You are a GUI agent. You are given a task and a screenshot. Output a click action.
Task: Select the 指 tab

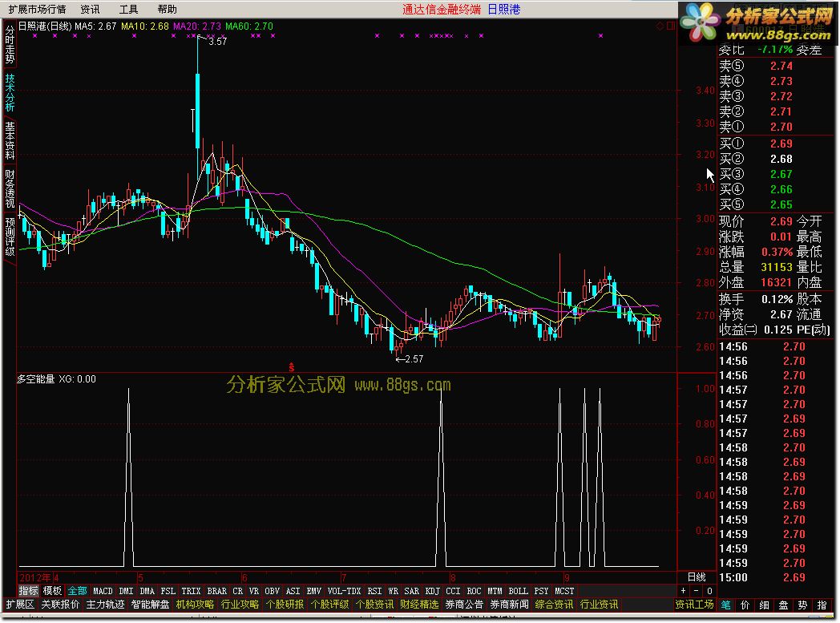click(x=822, y=605)
